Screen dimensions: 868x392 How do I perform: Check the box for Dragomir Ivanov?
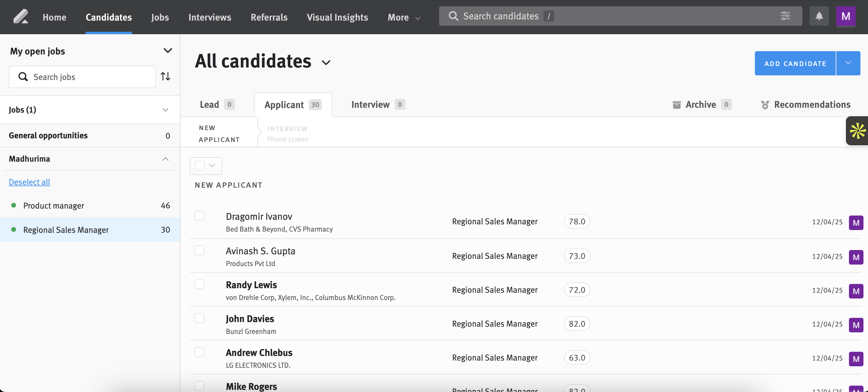[199, 216]
